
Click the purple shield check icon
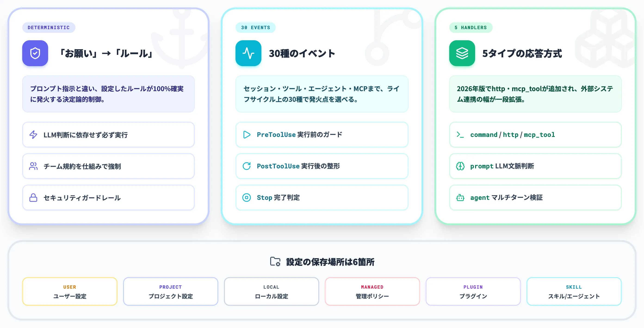click(35, 53)
